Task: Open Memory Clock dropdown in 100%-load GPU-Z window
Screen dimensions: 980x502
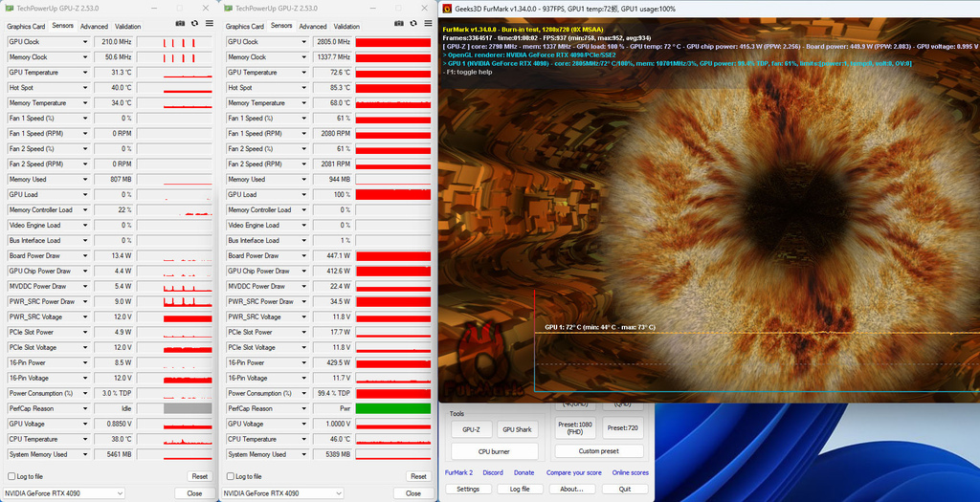Action: 303,57
